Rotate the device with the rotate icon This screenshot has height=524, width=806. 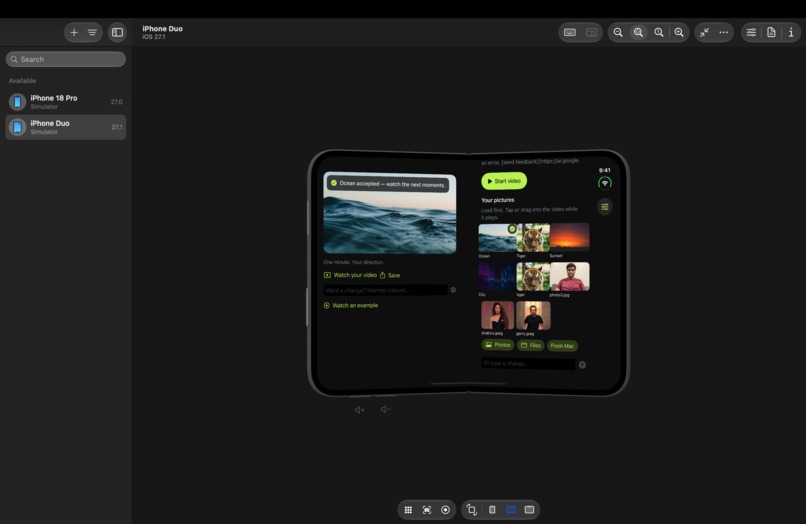point(471,510)
